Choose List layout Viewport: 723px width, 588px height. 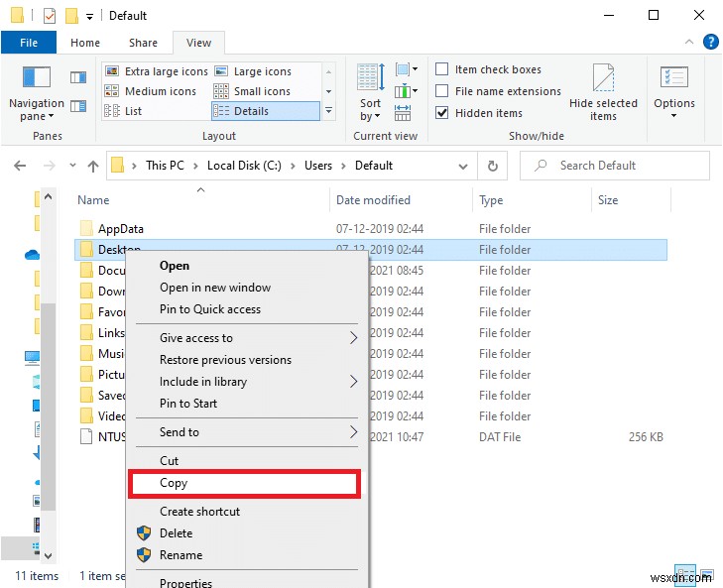pos(123,111)
